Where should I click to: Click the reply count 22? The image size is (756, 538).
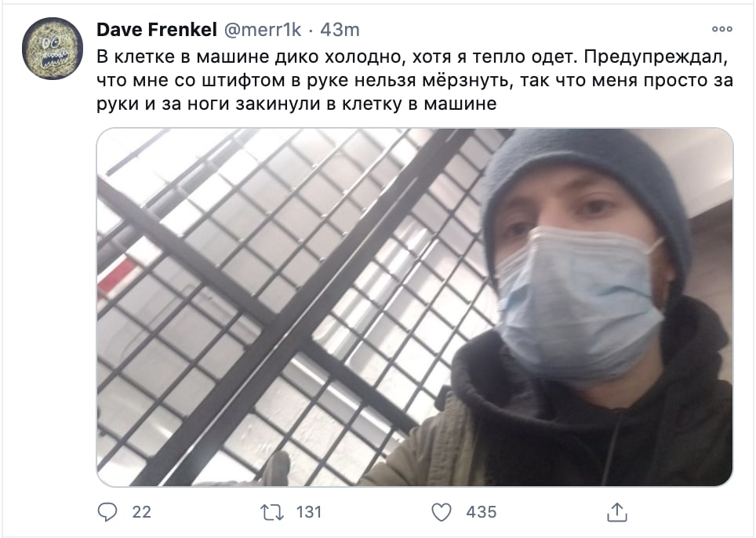[141, 512]
